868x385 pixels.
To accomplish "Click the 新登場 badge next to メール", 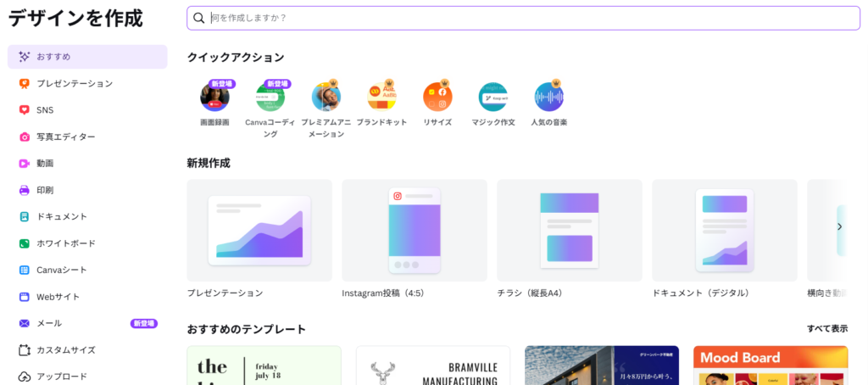I will (144, 323).
